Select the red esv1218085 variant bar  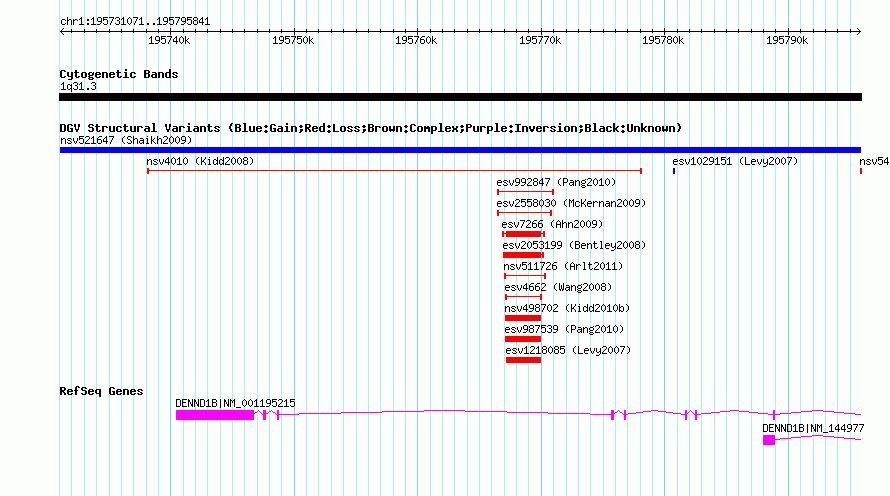[523, 360]
